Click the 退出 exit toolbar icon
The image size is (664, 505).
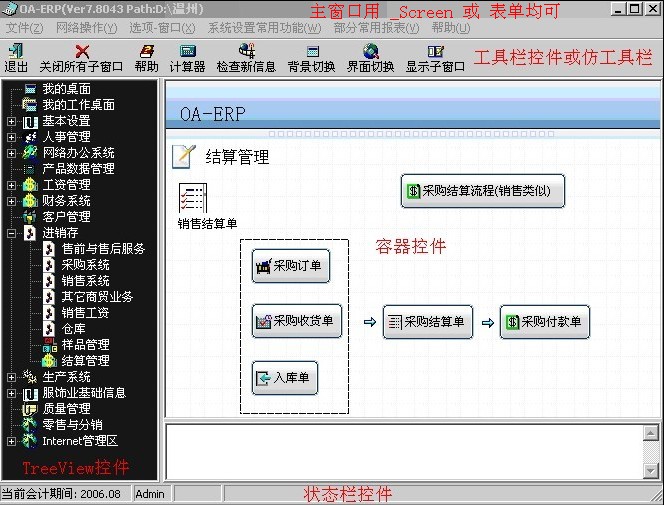pos(16,51)
